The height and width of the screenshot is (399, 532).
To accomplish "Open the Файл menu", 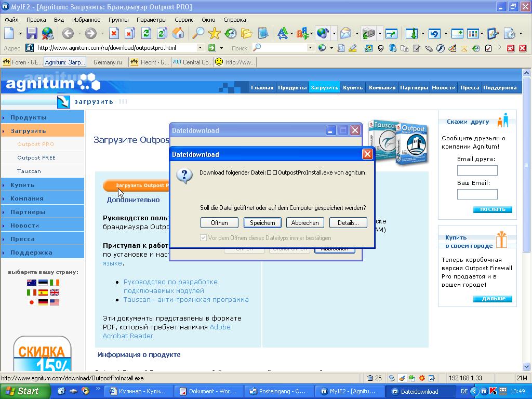I will point(11,20).
